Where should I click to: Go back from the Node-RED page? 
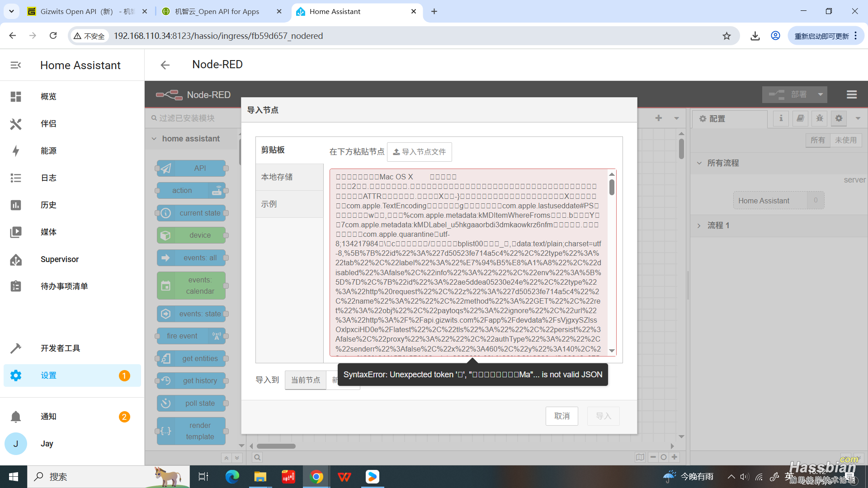click(165, 65)
